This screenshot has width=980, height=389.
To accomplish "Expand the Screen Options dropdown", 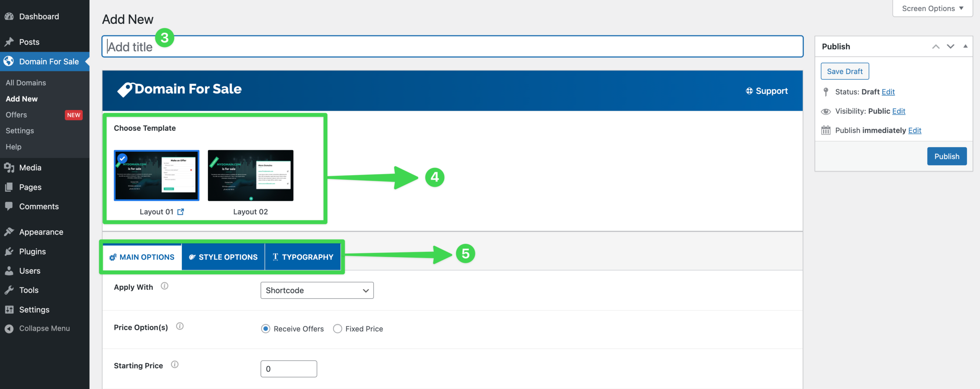I will 933,8.
